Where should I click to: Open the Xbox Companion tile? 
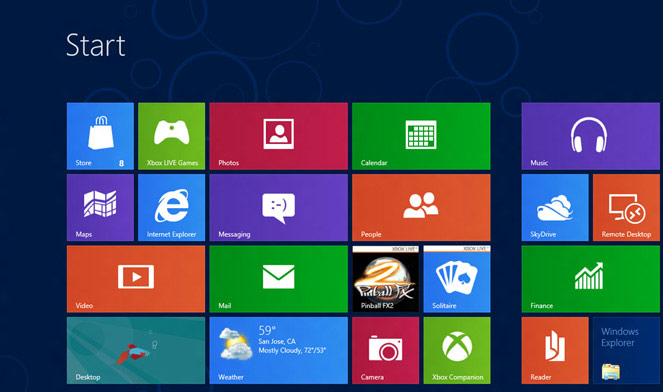coord(457,351)
